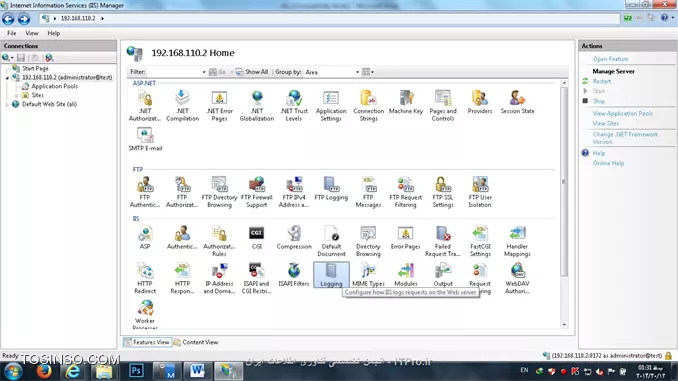
Task: Open the Help menu
Action: point(54,33)
